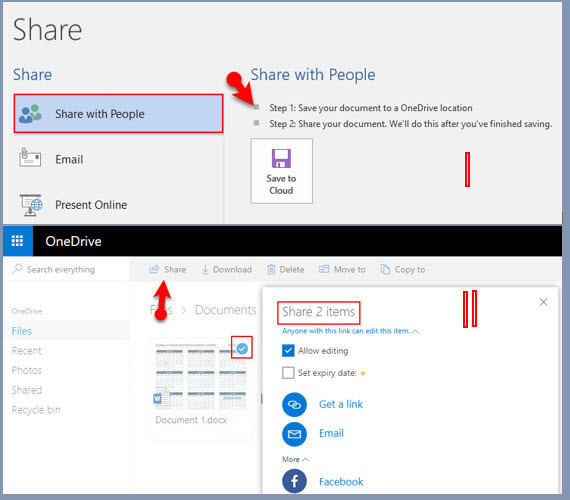This screenshot has height=500, width=570.
Task: Click Move to in the toolbar
Action: coord(342,269)
